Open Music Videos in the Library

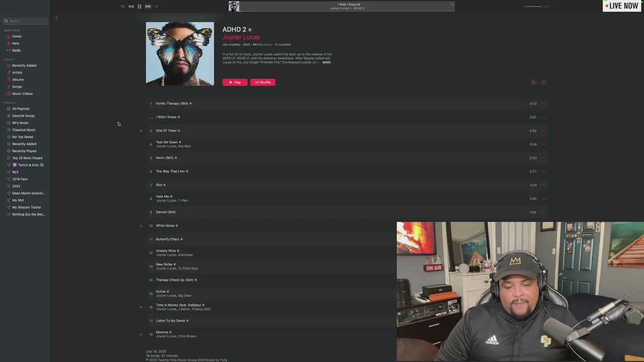point(22,94)
